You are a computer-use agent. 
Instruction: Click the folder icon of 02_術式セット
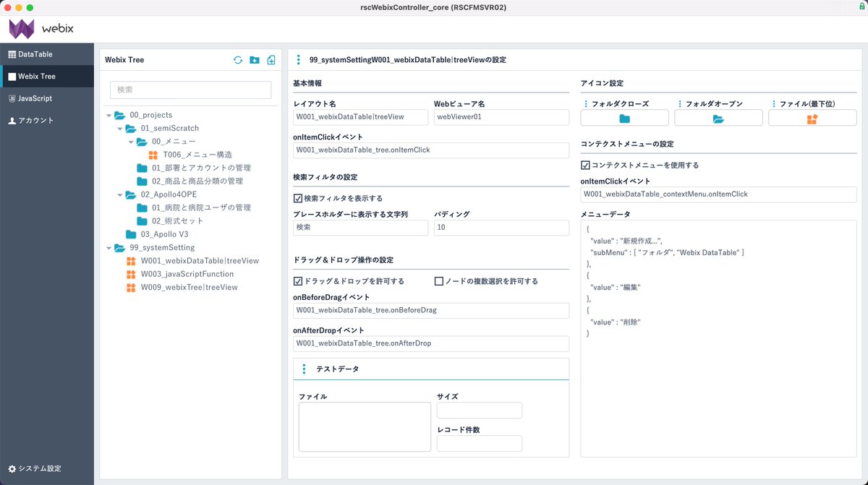(x=142, y=221)
